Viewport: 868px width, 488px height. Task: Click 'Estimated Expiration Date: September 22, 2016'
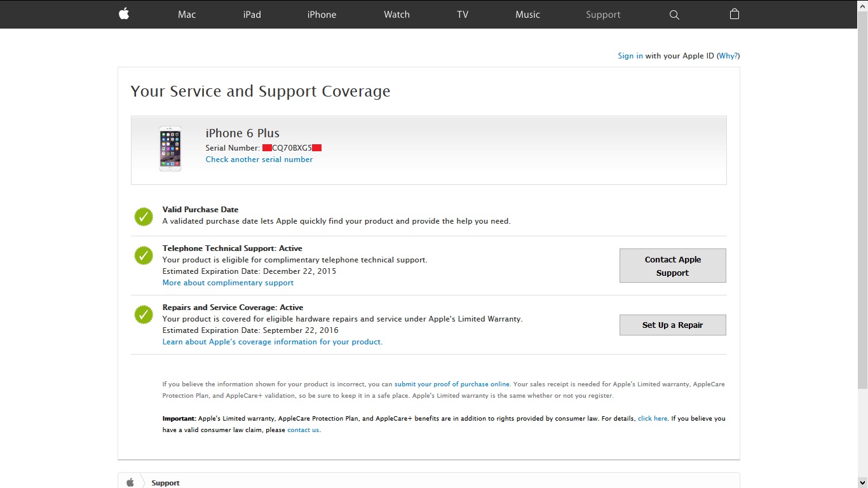pos(250,330)
